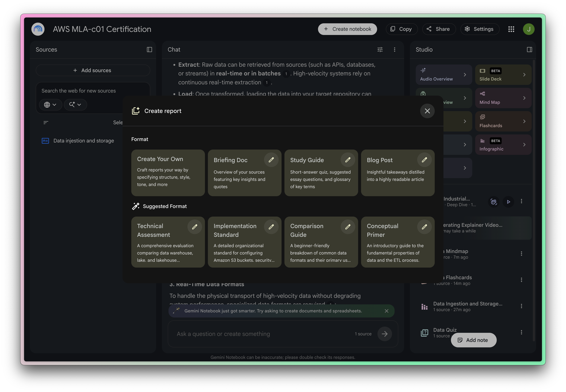This screenshot has width=566, height=392.
Task: Expand the research mode dropdown
Action: [75, 105]
